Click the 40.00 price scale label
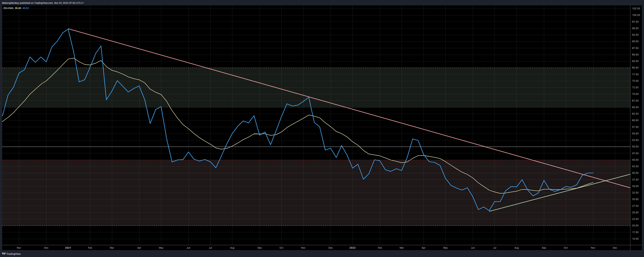Image resolution: width=644 pixels, height=257 pixels. (x=635, y=173)
